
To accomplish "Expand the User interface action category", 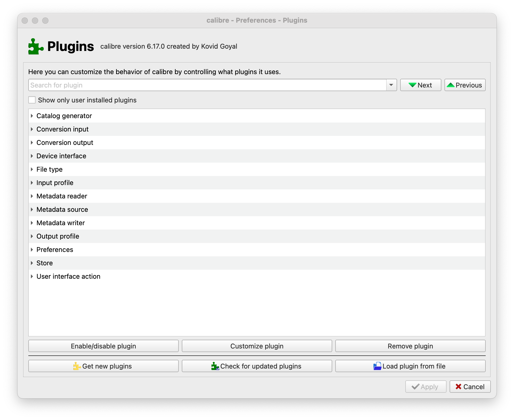I will (32, 276).
